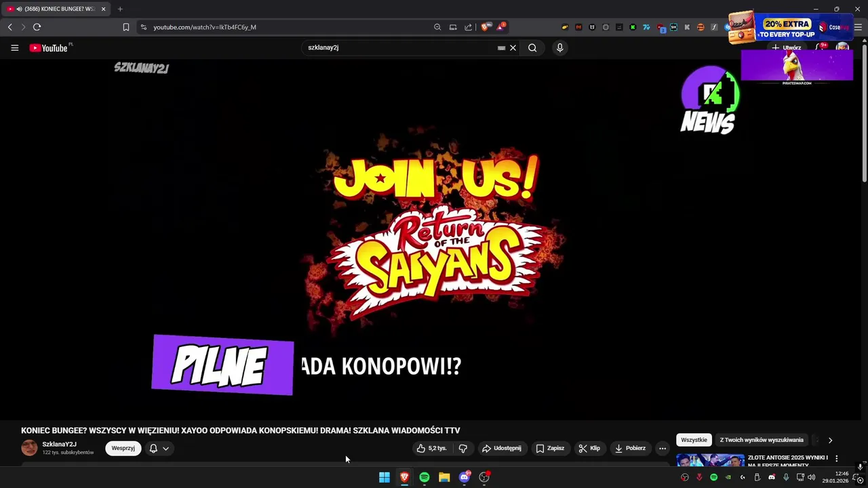Open the SzklanaY2J channel avatar
Viewport: 868px width, 488px height.
29,448
